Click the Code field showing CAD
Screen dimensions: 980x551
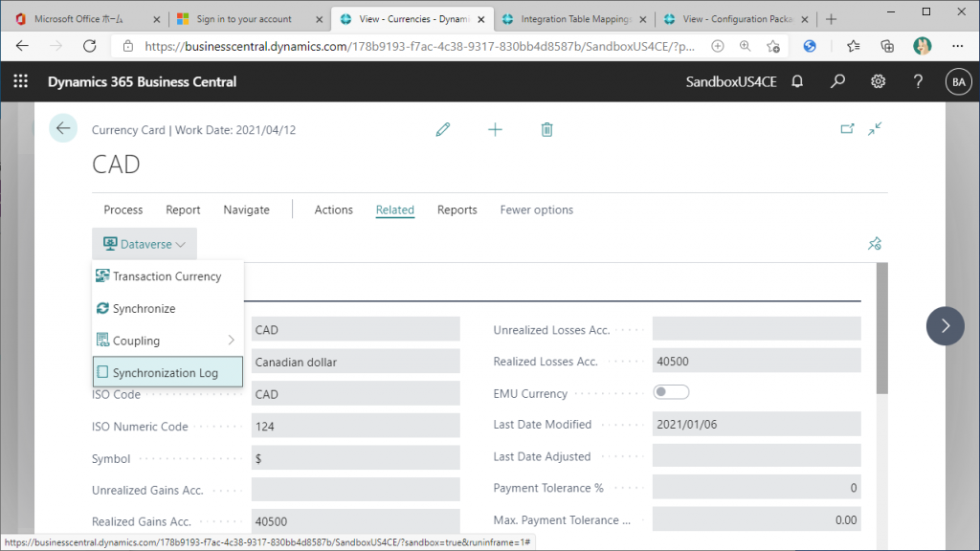tap(356, 329)
